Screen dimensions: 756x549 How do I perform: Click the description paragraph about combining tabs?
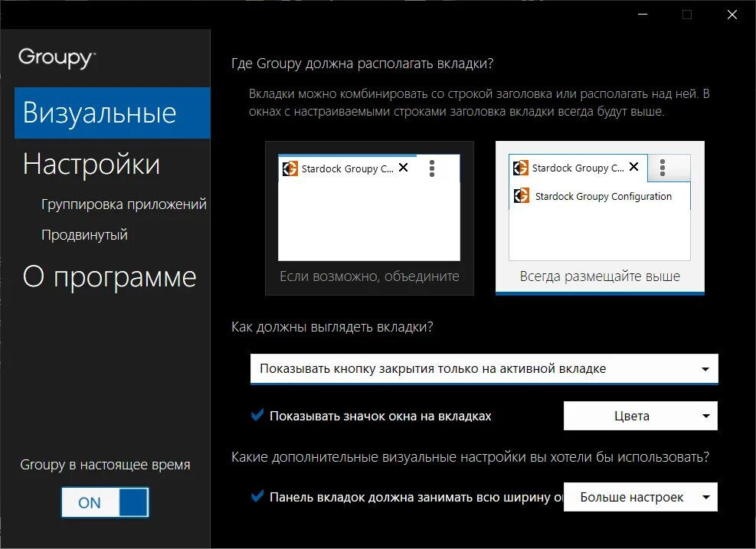click(x=479, y=103)
